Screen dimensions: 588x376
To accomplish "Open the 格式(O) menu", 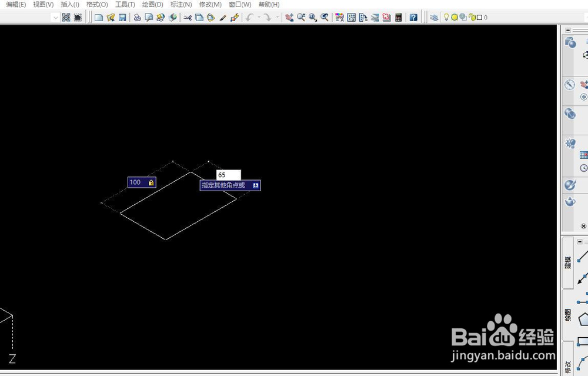I will [97, 5].
